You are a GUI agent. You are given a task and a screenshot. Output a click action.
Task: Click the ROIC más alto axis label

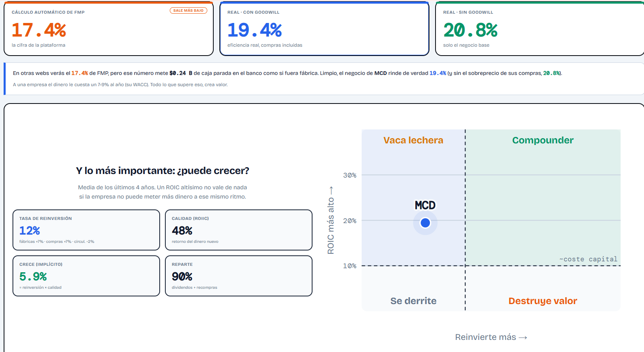pyautogui.click(x=331, y=220)
